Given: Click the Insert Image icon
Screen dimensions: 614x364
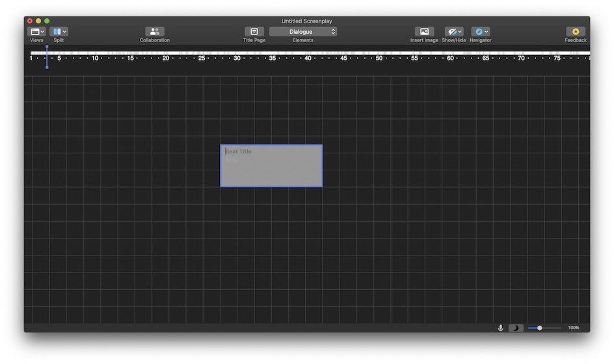Looking at the screenshot, I should 424,31.
